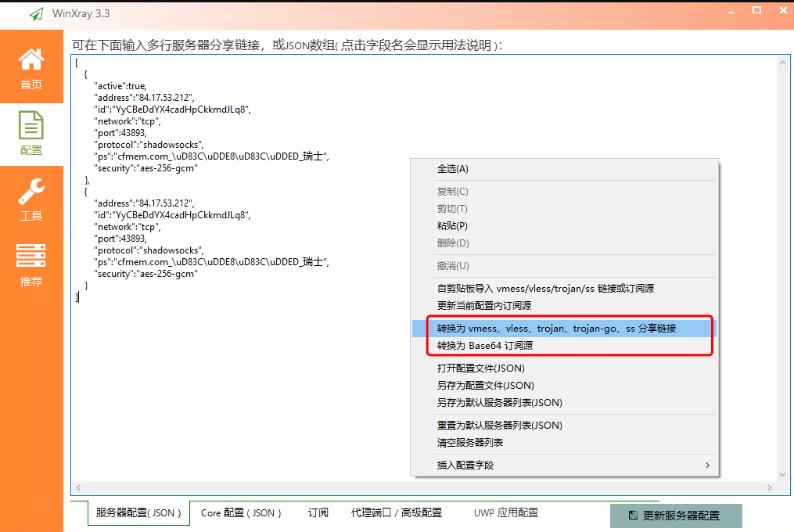
Task: Select 另存为配置文件(JSON)
Action: coord(564,386)
